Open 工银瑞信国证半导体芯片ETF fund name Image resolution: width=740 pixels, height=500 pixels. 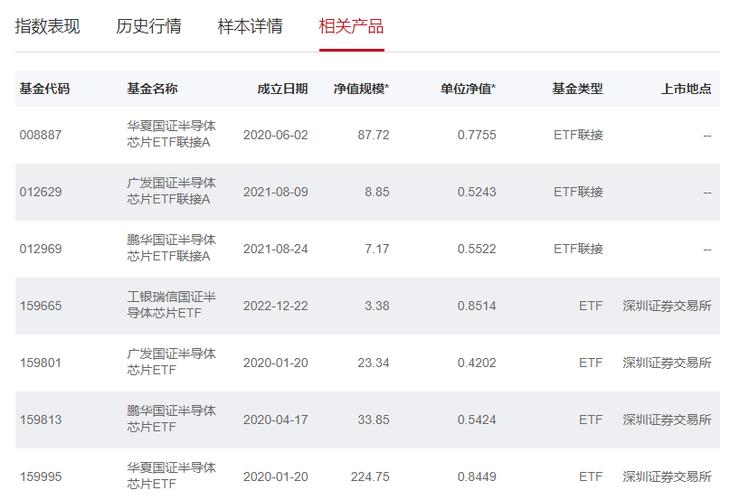tap(171, 305)
